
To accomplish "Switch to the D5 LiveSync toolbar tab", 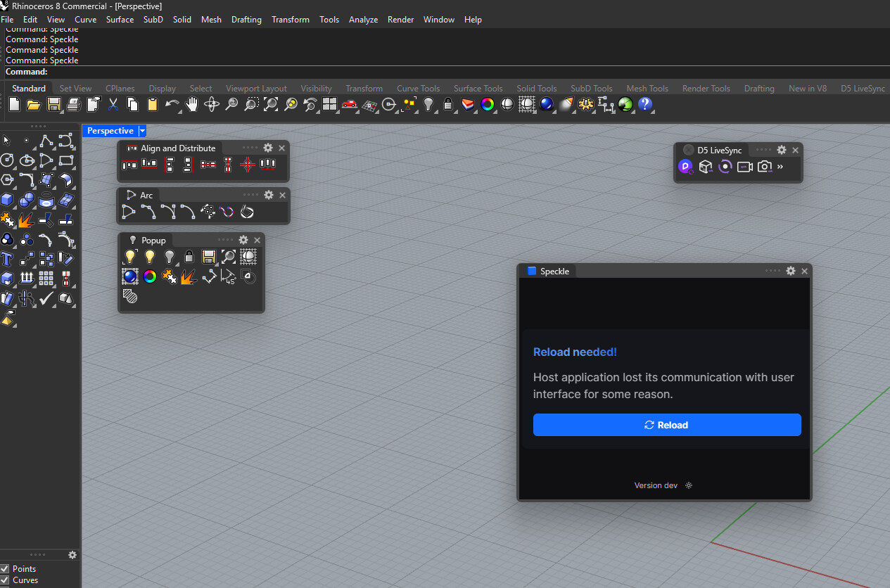I will pos(863,89).
